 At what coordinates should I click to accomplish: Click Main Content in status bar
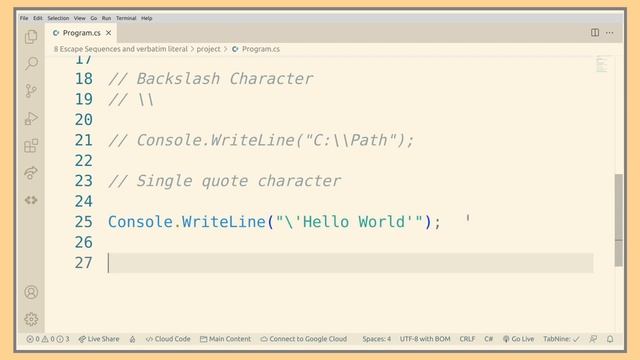(225, 339)
